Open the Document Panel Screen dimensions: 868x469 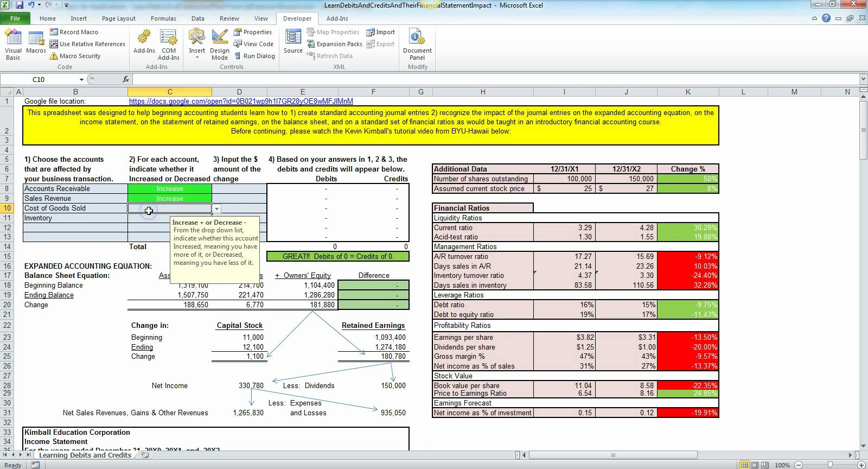(x=417, y=44)
